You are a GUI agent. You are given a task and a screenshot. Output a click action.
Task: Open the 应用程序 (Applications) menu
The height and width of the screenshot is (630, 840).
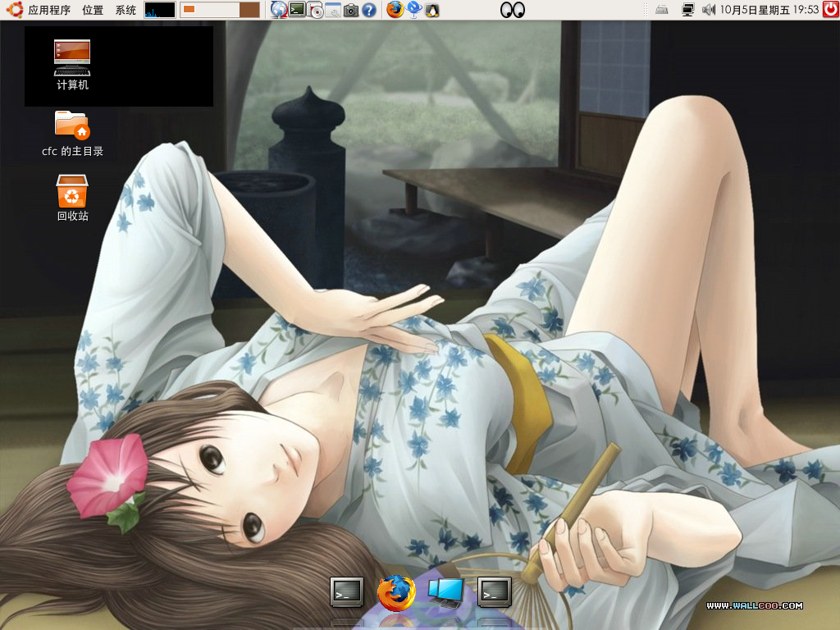tap(49, 10)
